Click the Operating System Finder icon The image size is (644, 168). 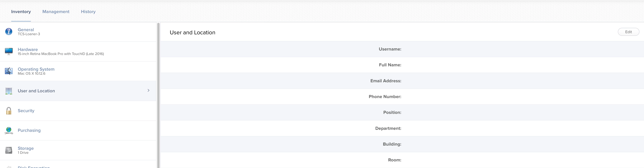coord(9,71)
